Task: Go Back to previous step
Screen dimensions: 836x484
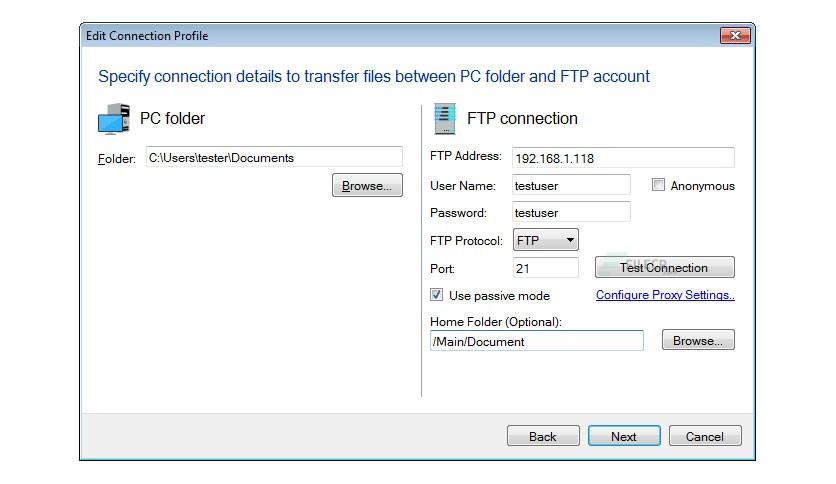Action: tap(543, 436)
